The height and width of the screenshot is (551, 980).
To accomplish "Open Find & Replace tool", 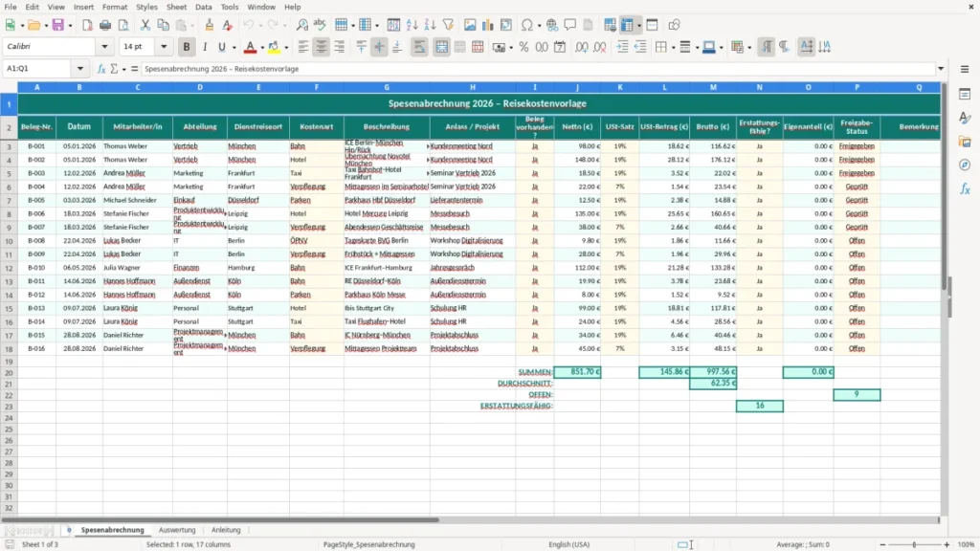I will (x=301, y=25).
